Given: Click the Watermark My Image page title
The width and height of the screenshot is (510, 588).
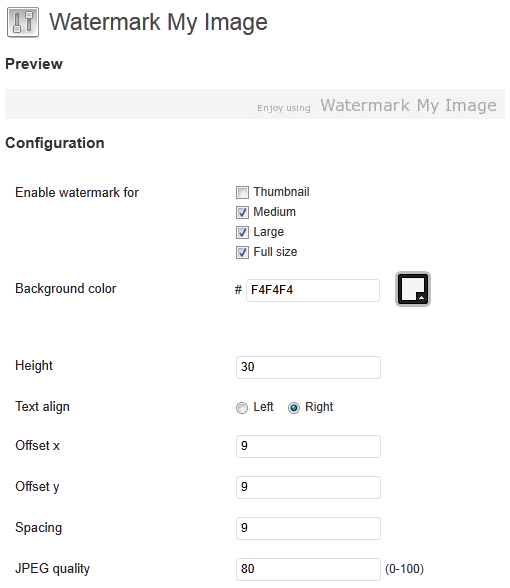Looking at the screenshot, I should pyautogui.click(x=158, y=22).
